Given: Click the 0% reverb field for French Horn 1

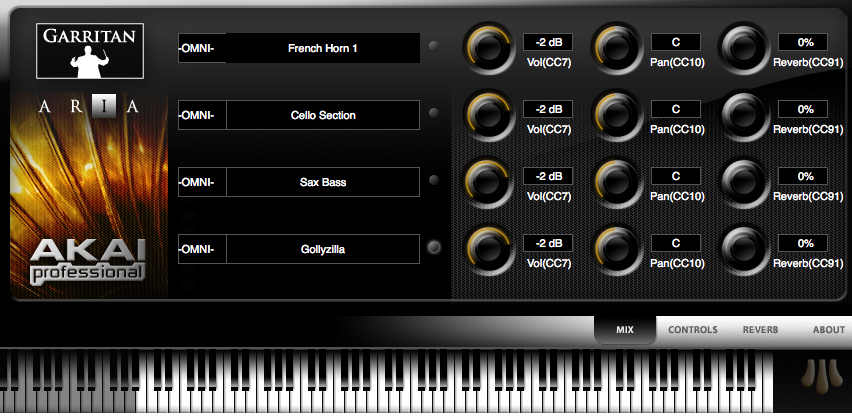Looking at the screenshot, I should 803,42.
